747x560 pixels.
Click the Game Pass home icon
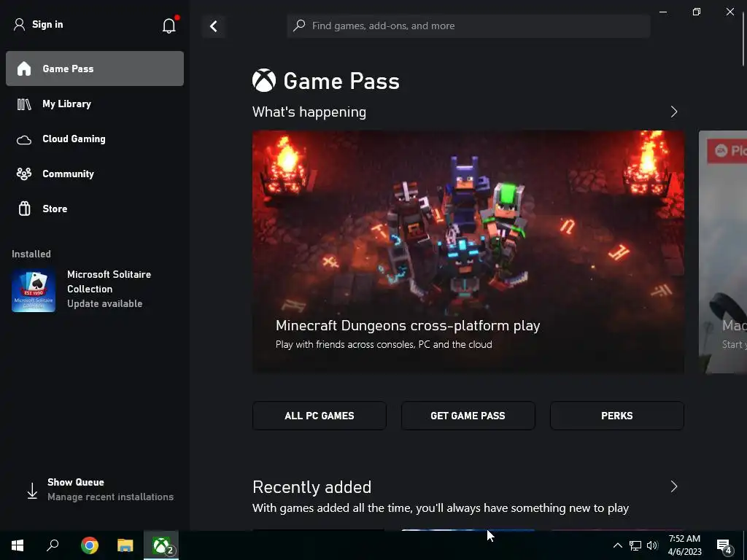pos(24,69)
